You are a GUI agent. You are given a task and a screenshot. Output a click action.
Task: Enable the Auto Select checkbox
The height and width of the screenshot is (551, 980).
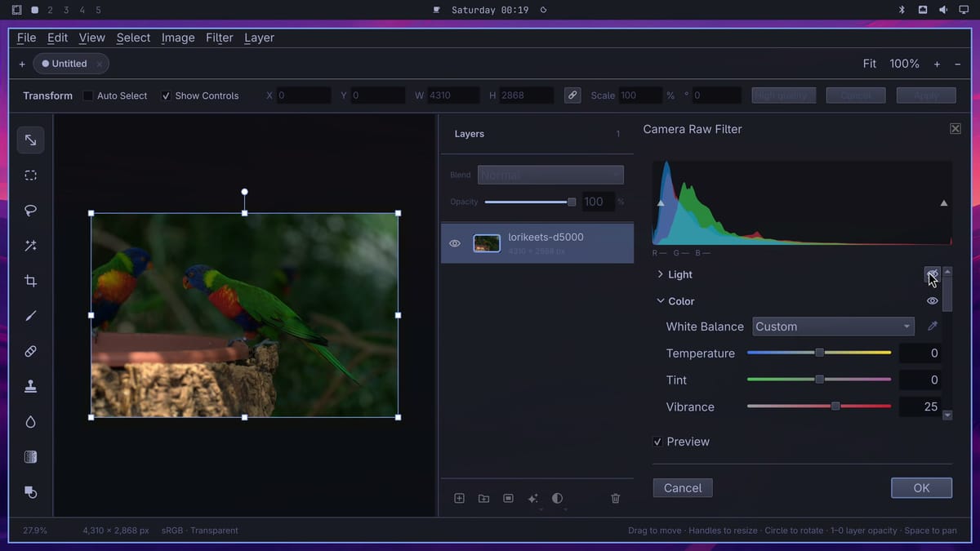tap(88, 96)
